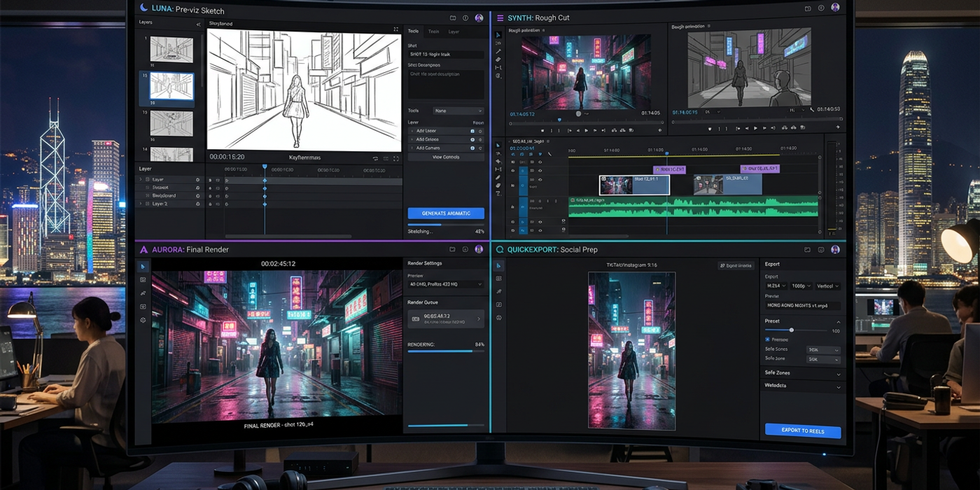Maximize the LUNA storyboard canvas via top-right icon

pos(396,29)
